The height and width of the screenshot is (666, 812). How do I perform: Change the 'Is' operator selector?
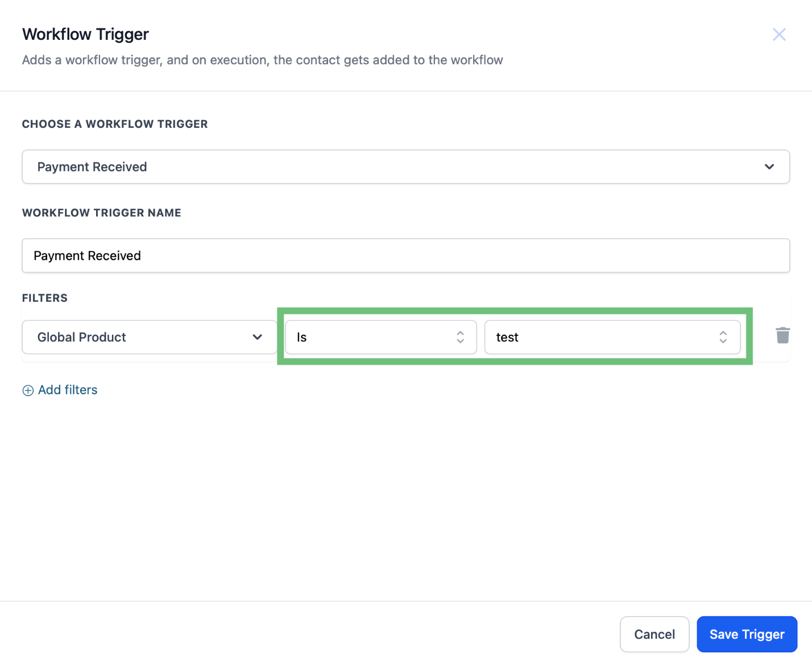click(381, 337)
